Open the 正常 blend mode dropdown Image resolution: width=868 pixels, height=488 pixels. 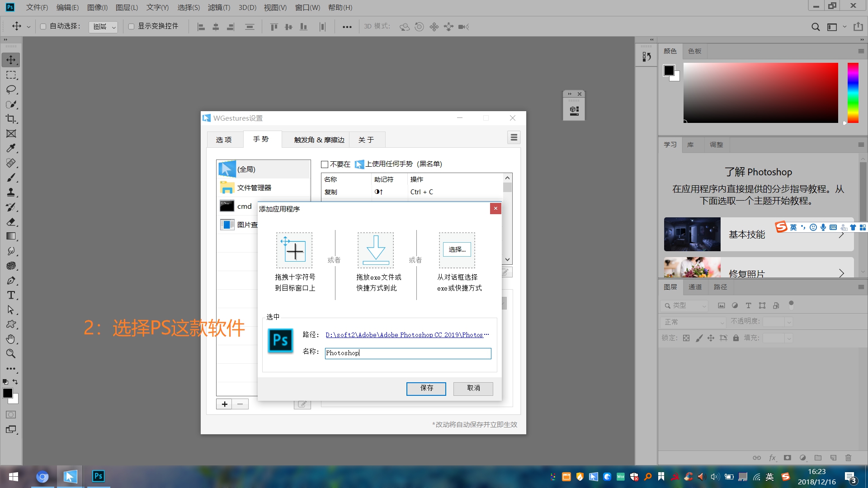pyautogui.click(x=693, y=322)
